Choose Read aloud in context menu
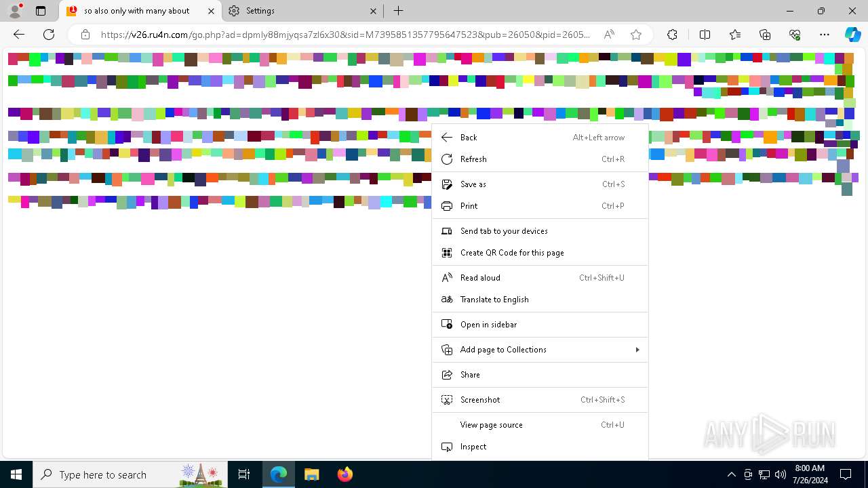The image size is (868, 488). tap(540, 278)
